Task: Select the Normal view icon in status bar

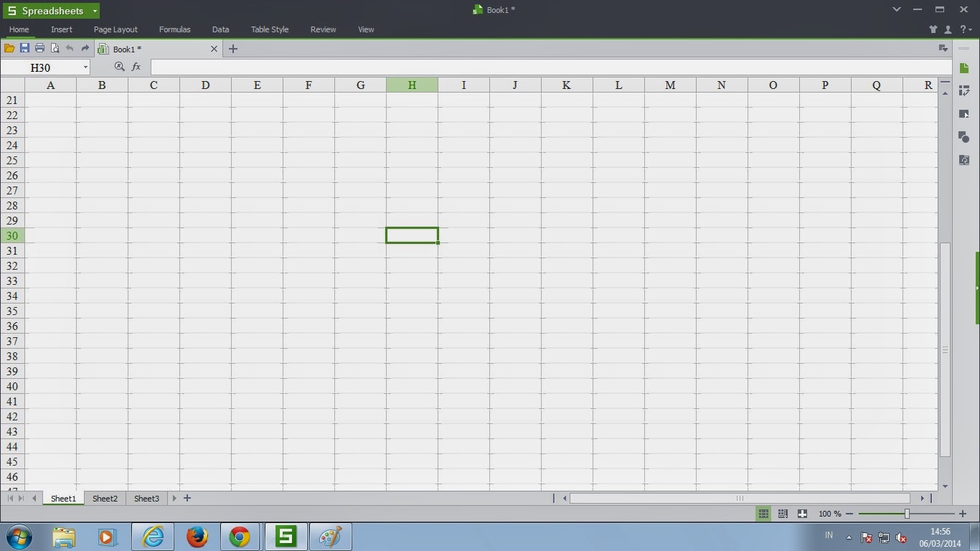Action: pyautogui.click(x=763, y=514)
